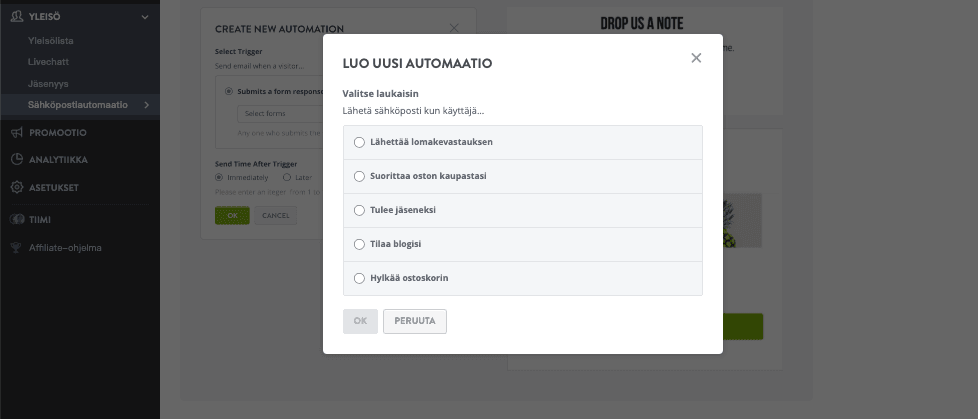
Task: Click the Tiimi icon in sidebar
Action: [x=17, y=219]
